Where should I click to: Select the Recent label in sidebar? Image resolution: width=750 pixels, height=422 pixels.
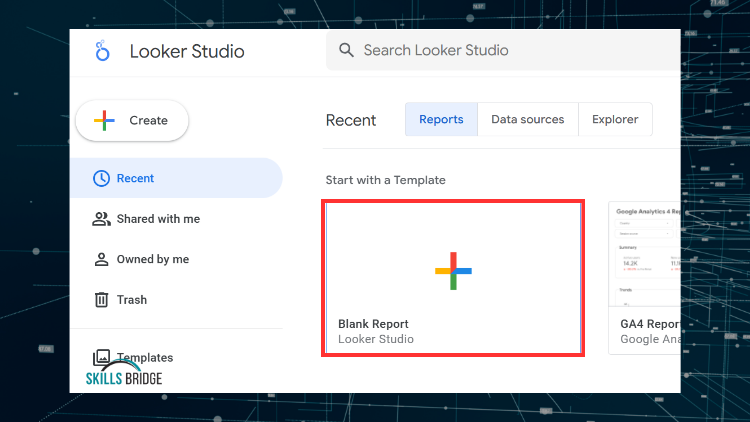[x=136, y=179]
